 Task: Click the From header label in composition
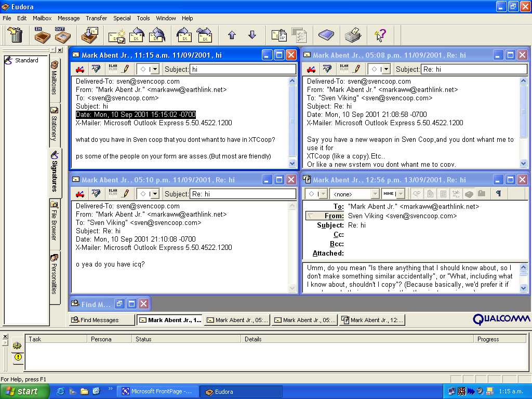pos(325,216)
